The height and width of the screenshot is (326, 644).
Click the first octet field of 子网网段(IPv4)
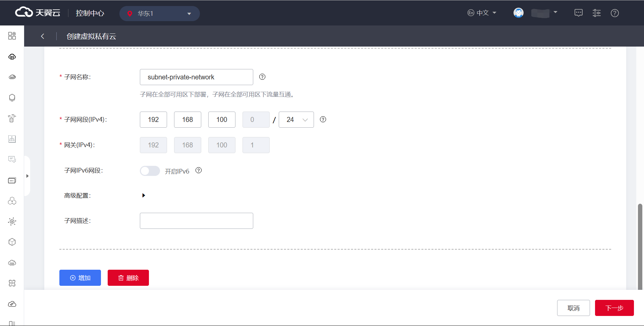(153, 120)
